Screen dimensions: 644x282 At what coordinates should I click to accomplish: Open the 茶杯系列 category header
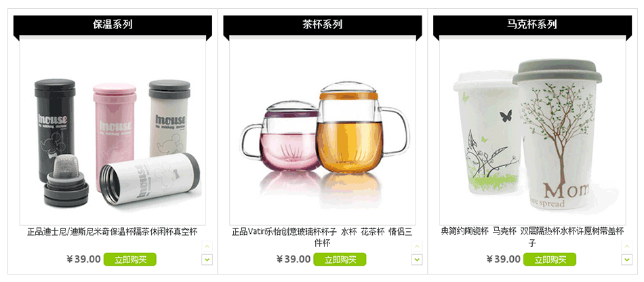[x=323, y=24]
